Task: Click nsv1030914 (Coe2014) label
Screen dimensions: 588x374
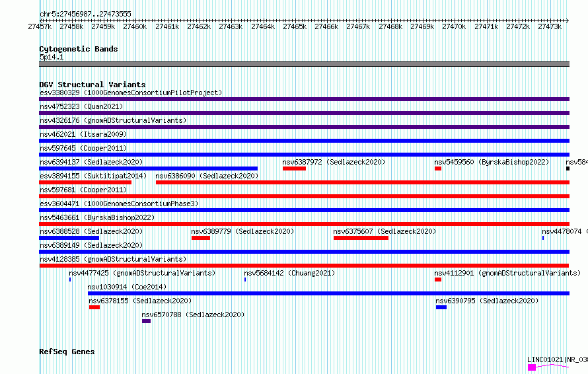Action: (127, 287)
